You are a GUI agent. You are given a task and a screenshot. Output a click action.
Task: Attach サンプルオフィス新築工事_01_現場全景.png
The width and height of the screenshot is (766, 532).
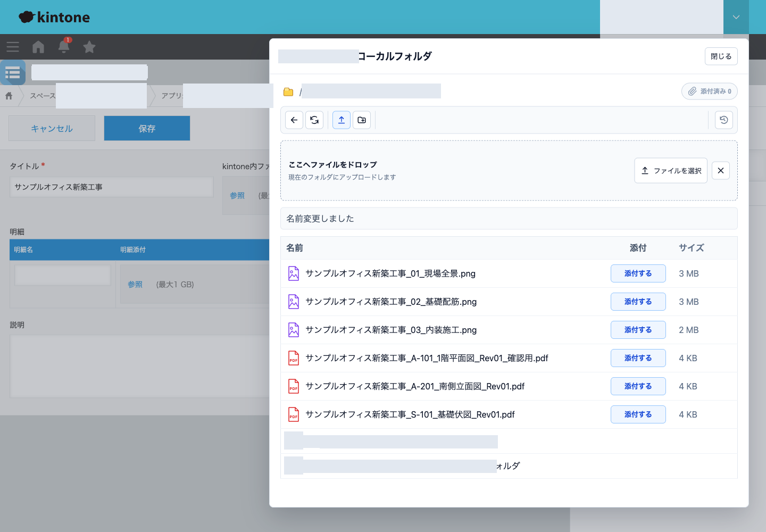pyautogui.click(x=638, y=273)
